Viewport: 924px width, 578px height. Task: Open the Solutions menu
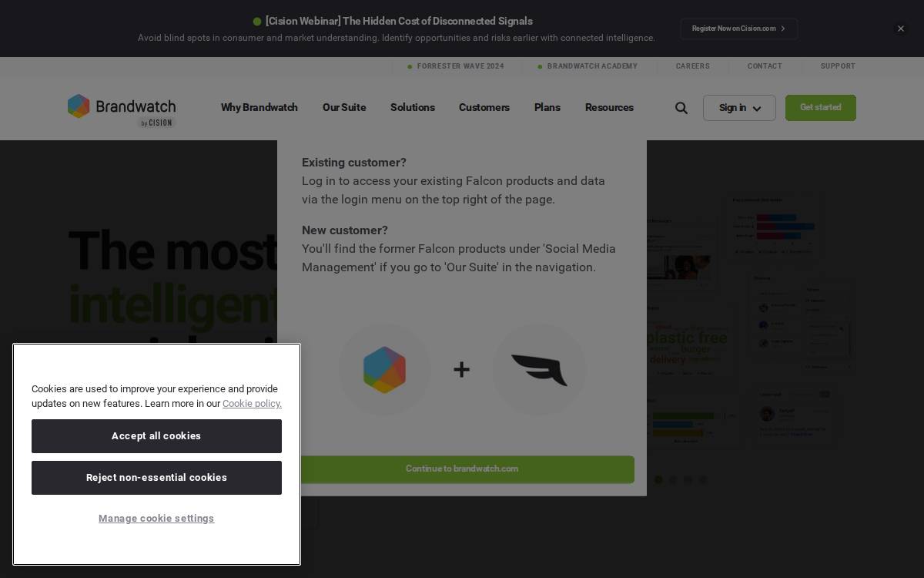coord(413,107)
